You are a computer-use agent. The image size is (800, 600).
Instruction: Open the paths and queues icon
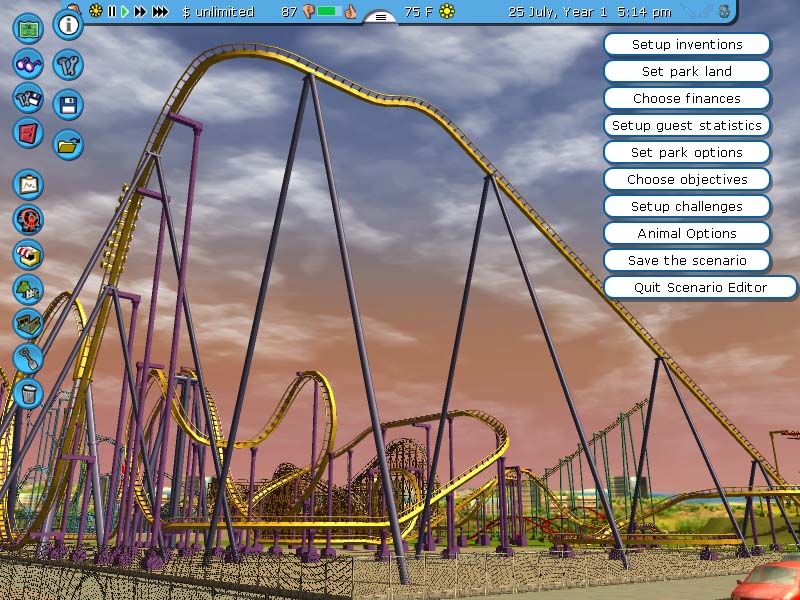click(x=28, y=324)
